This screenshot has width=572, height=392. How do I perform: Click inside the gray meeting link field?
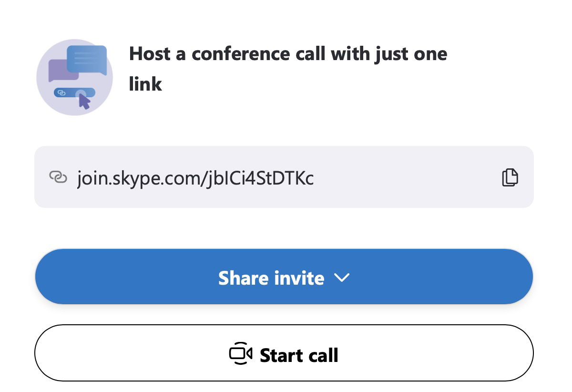click(x=284, y=177)
